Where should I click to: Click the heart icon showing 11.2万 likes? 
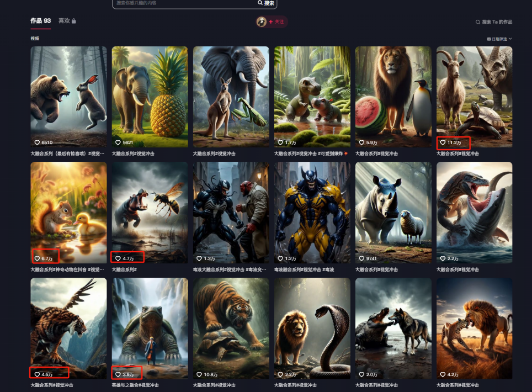443,143
